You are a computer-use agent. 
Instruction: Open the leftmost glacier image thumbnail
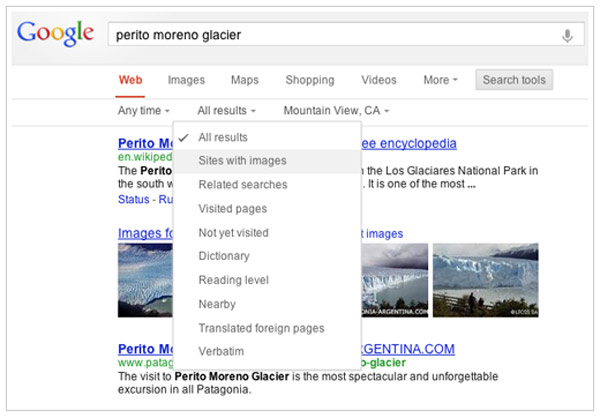(x=145, y=281)
